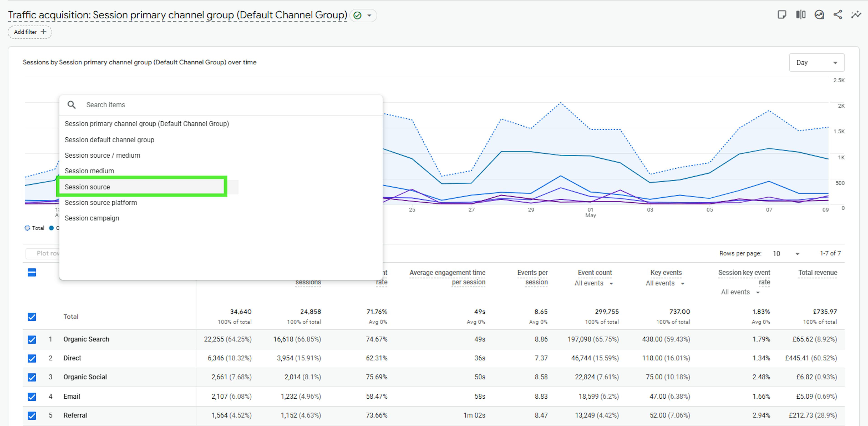Sort by Total revenue column header
Image resolution: width=868 pixels, height=426 pixels.
point(817,273)
